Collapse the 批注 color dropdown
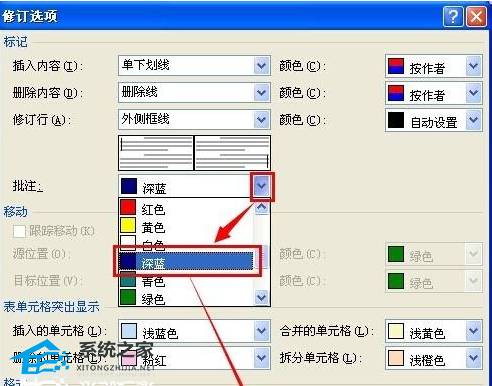Image resolution: width=492 pixels, height=386 pixels. click(262, 186)
